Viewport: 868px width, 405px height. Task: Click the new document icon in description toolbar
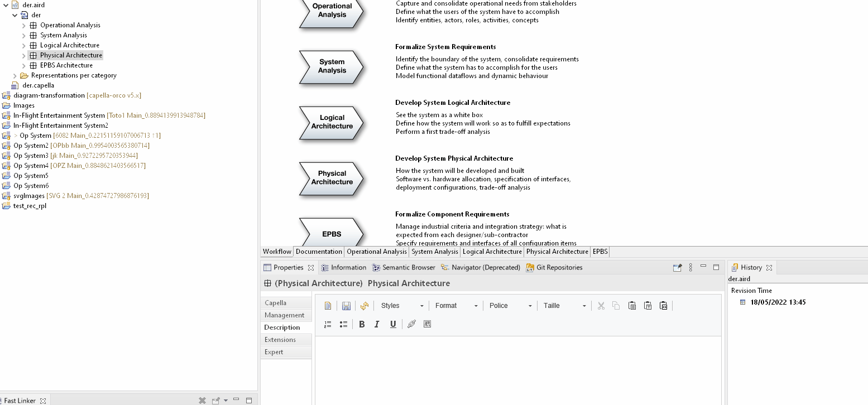click(328, 305)
